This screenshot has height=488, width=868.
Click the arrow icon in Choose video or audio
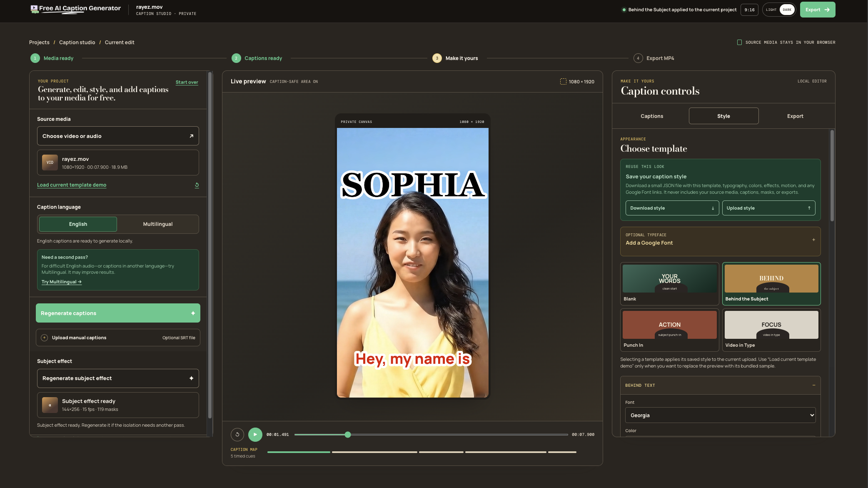coord(192,136)
